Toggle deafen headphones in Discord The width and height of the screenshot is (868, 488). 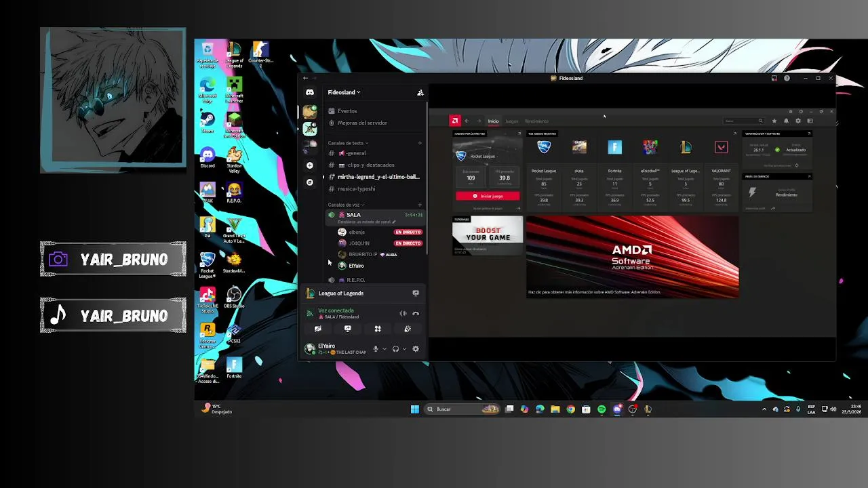[395, 349]
